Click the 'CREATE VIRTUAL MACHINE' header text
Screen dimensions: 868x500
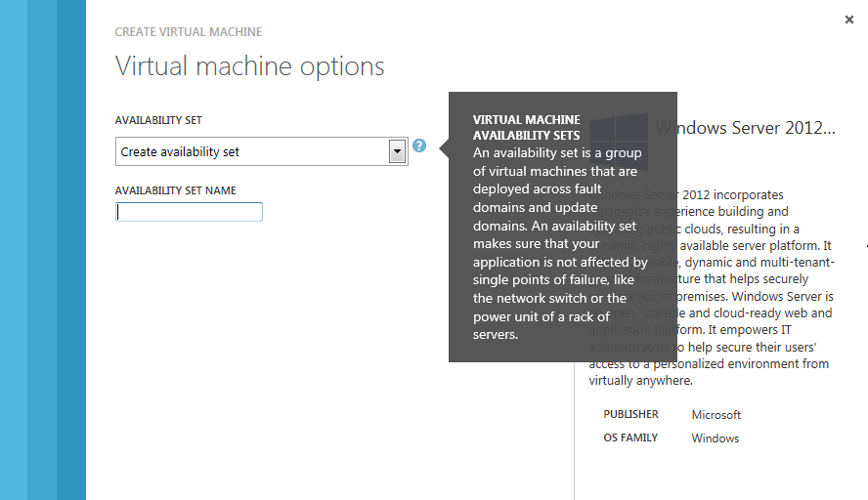point(189,32)
